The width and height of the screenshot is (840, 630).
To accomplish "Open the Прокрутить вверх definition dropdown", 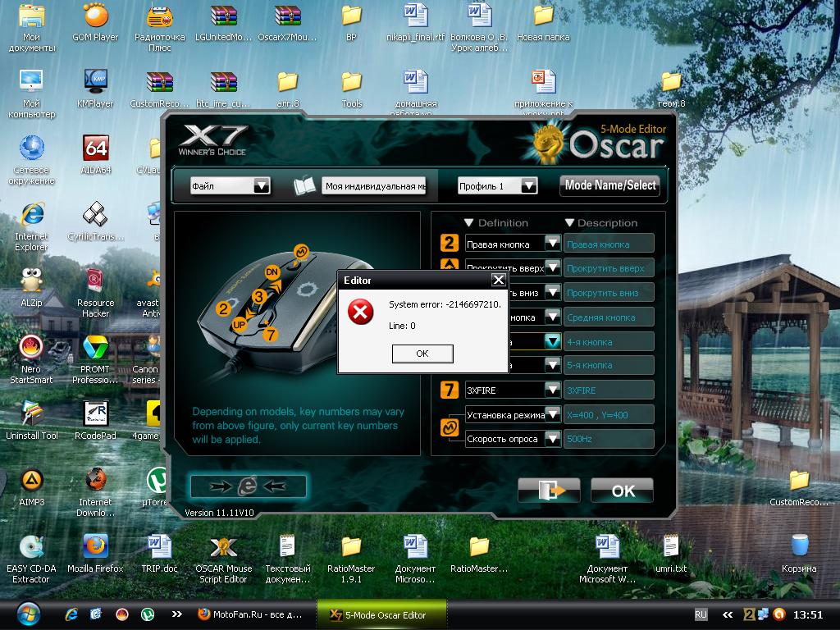I will [552, 267].
